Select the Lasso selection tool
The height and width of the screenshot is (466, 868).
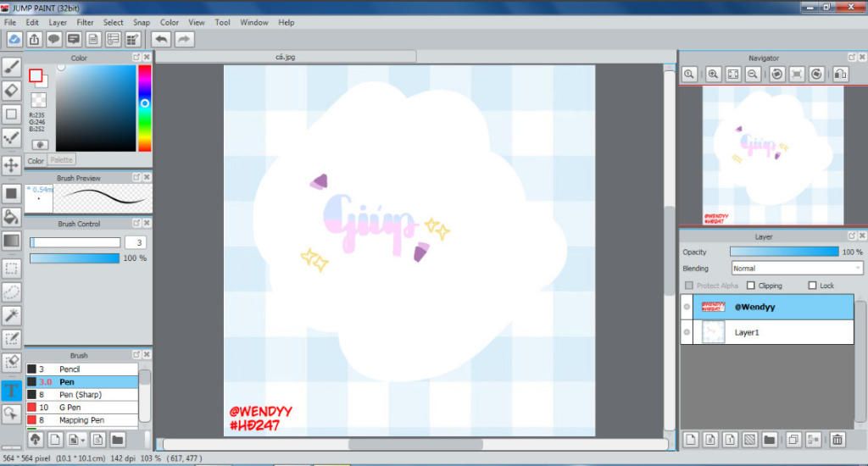tap(12, 292)
